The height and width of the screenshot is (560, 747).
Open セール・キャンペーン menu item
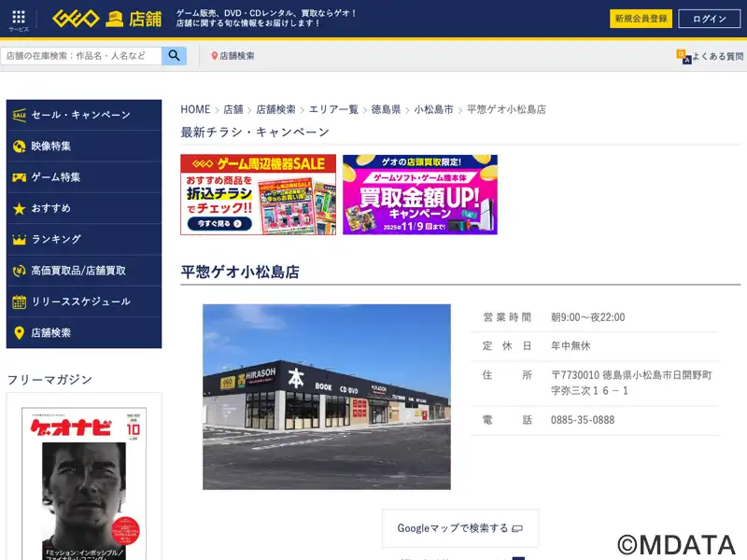click(x=84, y=115)
